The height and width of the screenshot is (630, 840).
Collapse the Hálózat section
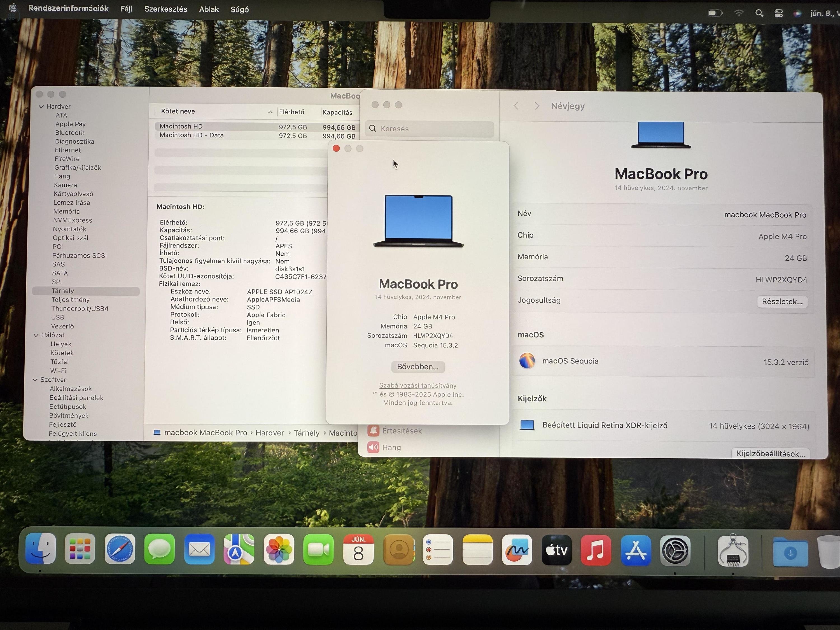click(x=36, y=335)
